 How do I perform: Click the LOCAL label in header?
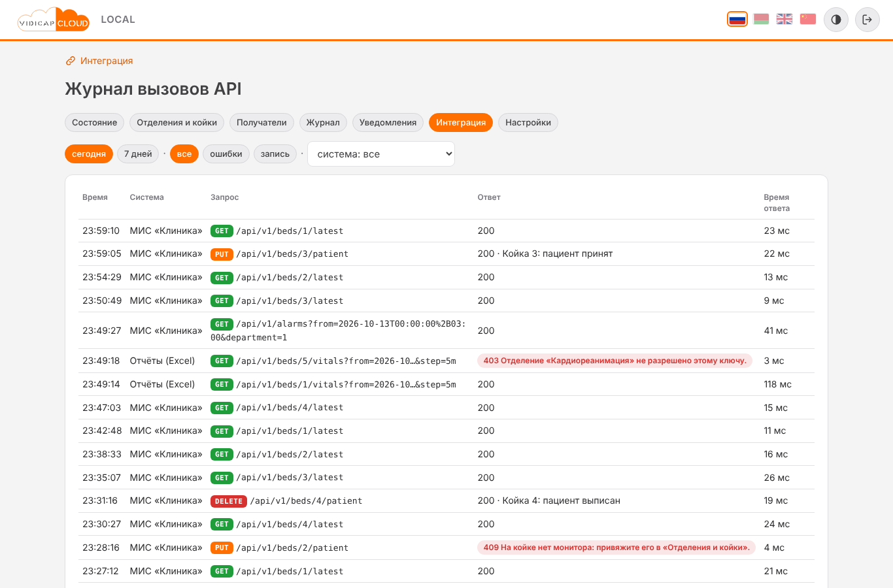click(118, 20)
